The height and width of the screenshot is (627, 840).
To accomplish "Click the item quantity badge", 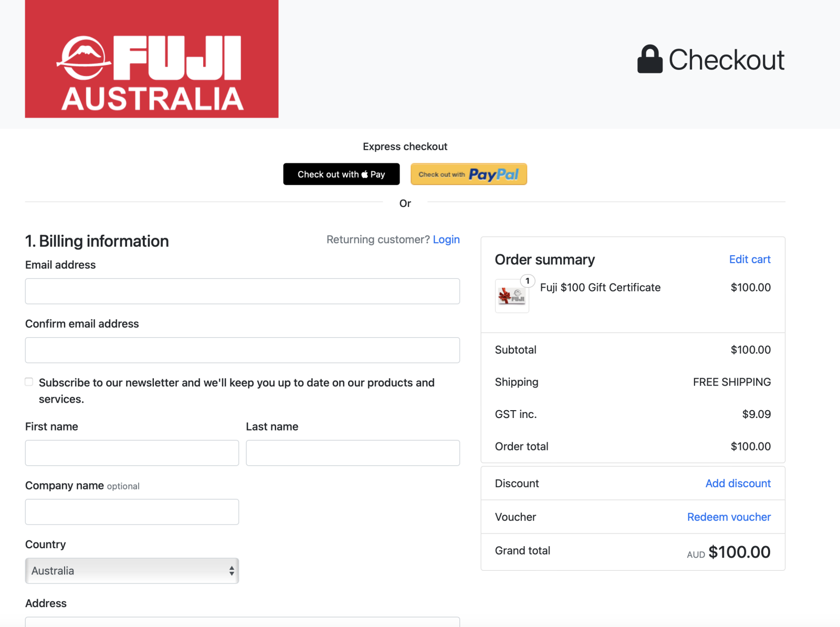I will pyautogui.click(x=528, y=281).
